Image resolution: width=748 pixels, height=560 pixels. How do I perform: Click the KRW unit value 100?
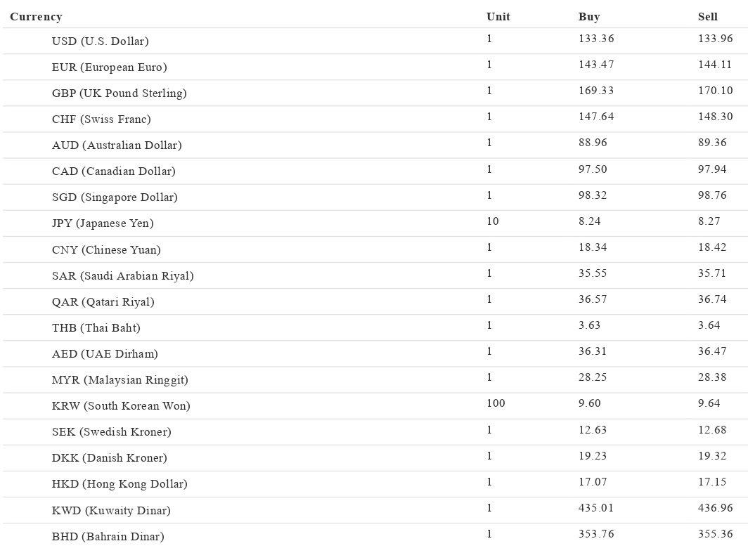click(496, 403)
